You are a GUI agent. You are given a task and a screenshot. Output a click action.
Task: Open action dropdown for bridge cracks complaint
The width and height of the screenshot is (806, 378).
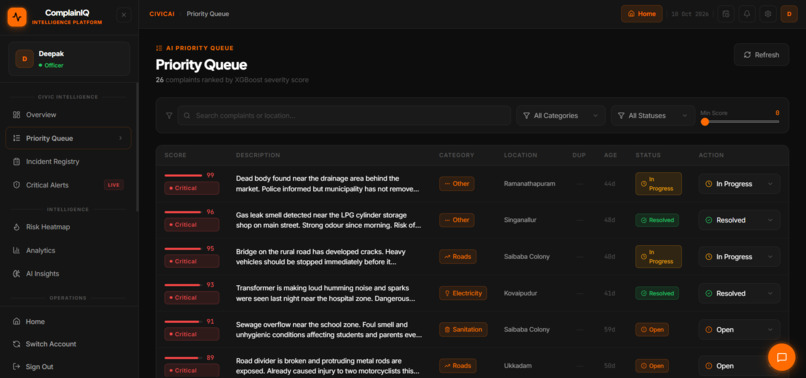[739, 257]
